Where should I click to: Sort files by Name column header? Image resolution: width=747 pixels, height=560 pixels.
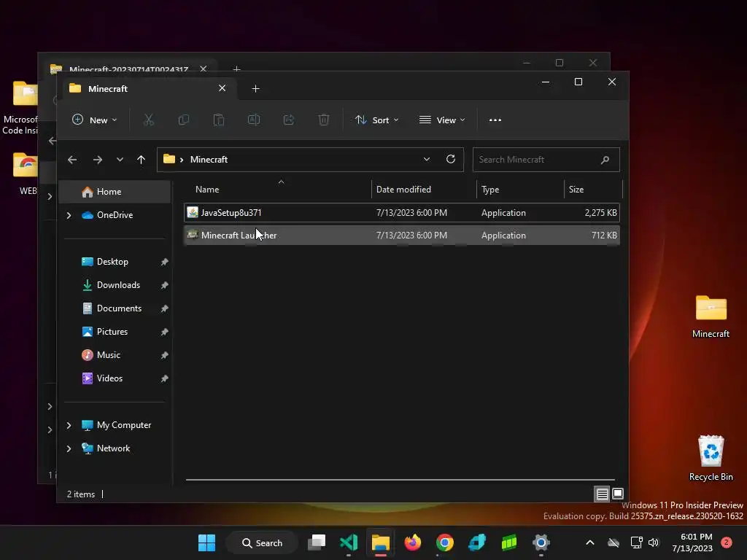tap(207, 190)
